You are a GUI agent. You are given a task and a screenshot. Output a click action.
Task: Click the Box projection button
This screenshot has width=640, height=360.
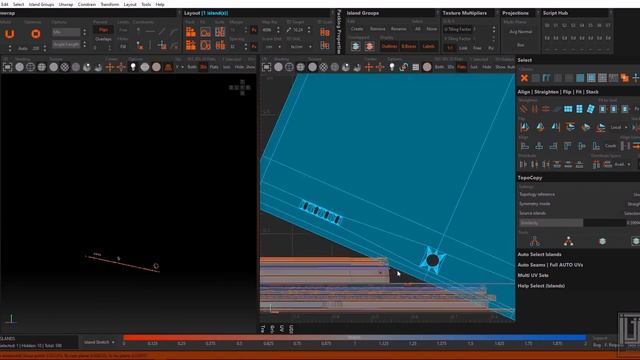coord(520,45)
